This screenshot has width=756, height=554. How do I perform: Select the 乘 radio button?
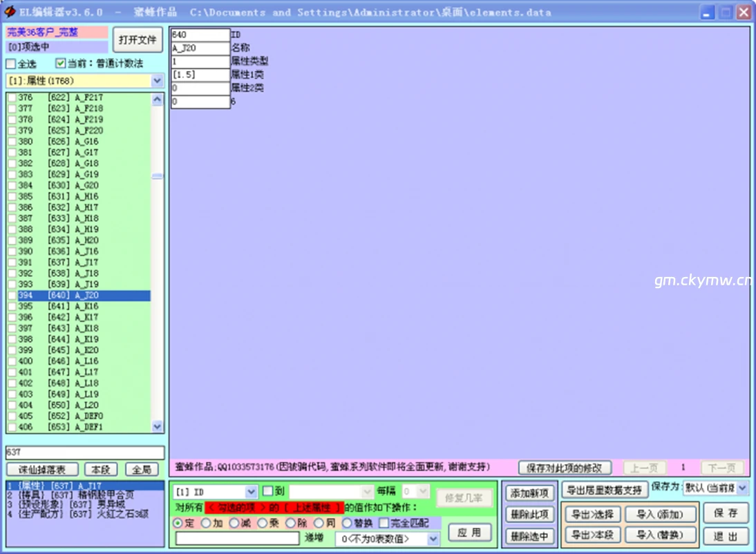tap(263, 523)
